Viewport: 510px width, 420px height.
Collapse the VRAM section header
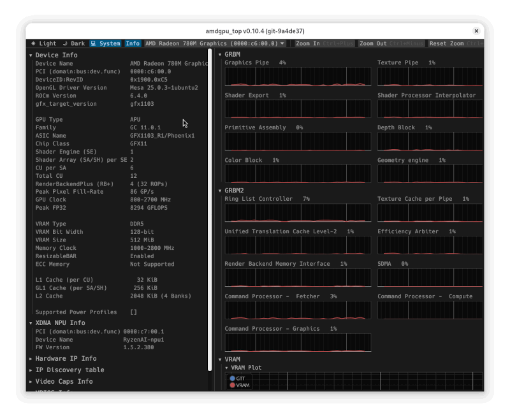[x=232, y=359]
